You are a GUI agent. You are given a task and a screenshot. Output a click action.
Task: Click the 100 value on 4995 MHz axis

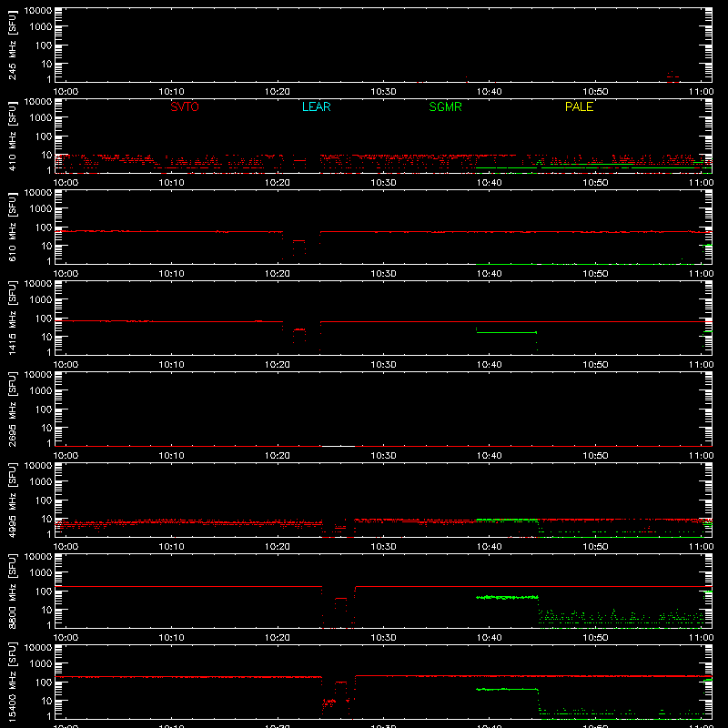tap(44, 500)
